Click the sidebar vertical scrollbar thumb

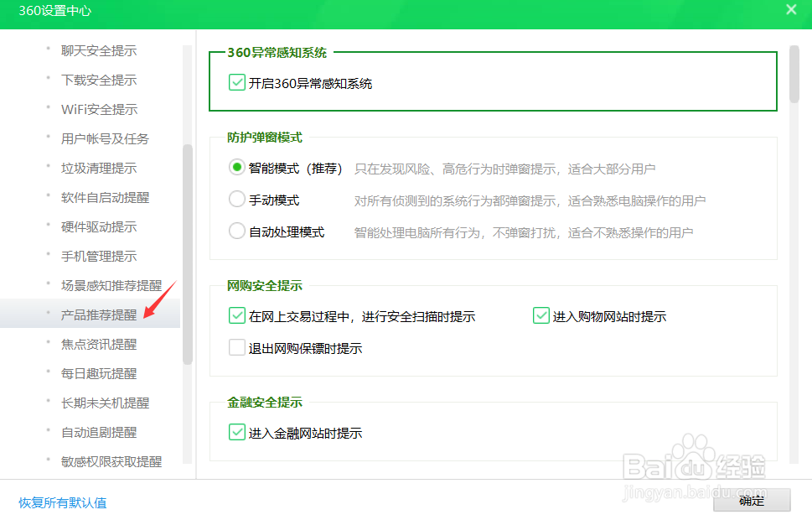click(x=188, y=255)
